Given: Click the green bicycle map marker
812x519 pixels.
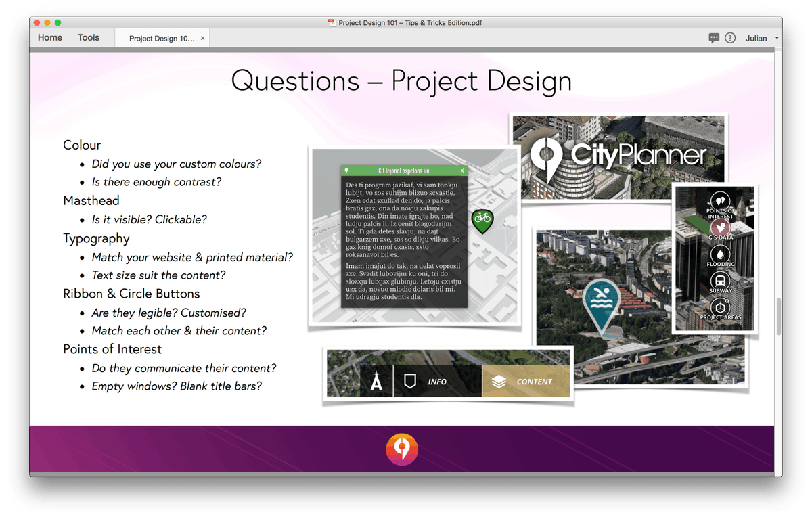Looking at the screenshot, I should pos(482,221).
